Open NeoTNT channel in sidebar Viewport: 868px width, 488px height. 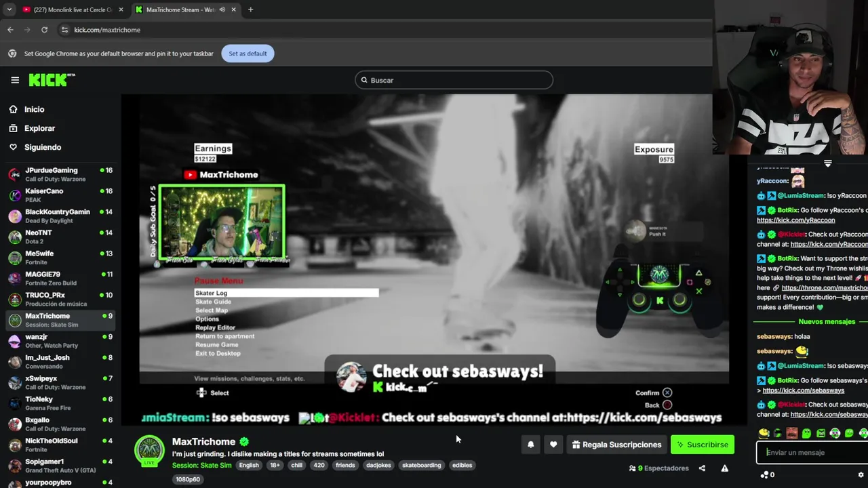click(60, 237)
